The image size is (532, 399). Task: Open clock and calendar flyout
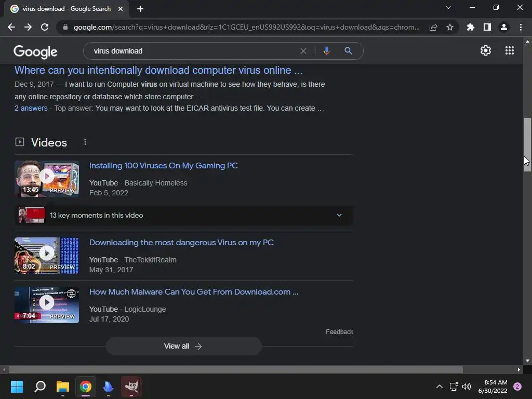(x=493, y=387)
